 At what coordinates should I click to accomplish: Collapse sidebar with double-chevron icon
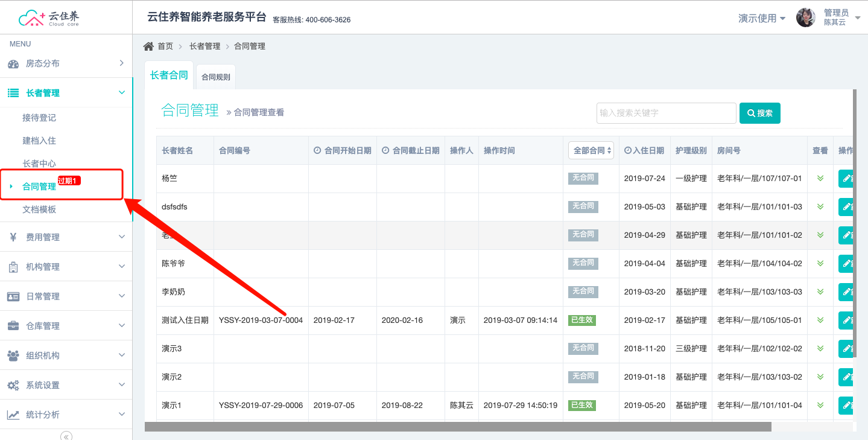click(x=66, y=436)
